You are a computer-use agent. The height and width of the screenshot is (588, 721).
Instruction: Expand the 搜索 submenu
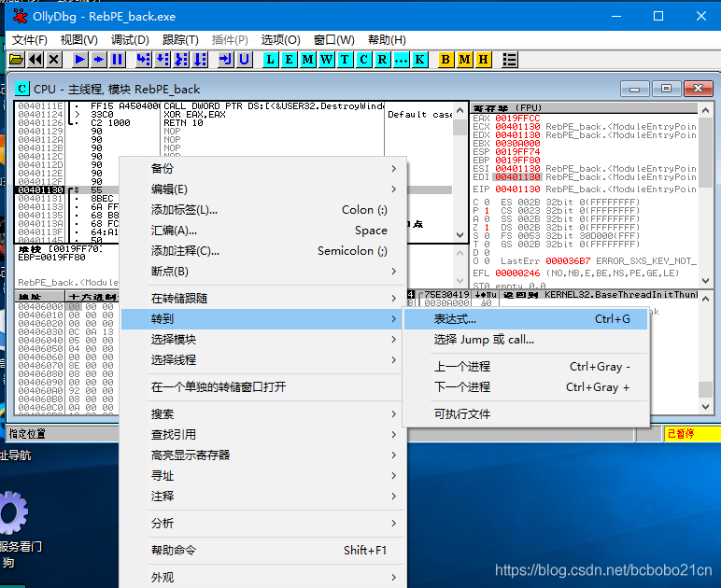tap(263, 414)
